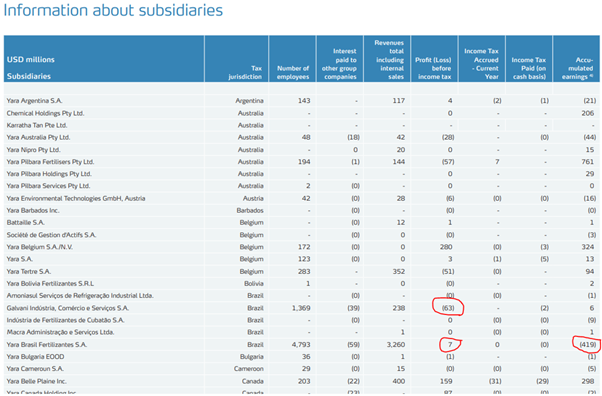Select Yara Tertre S.A. subsidiary name
This screenshot has width=602, height=396.
[x=28, y=272]
